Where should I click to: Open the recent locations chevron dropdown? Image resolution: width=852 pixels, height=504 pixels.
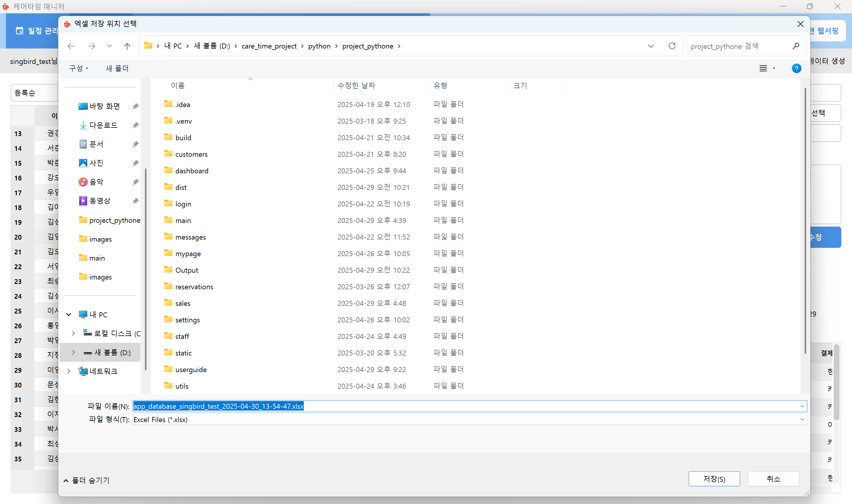109,46
